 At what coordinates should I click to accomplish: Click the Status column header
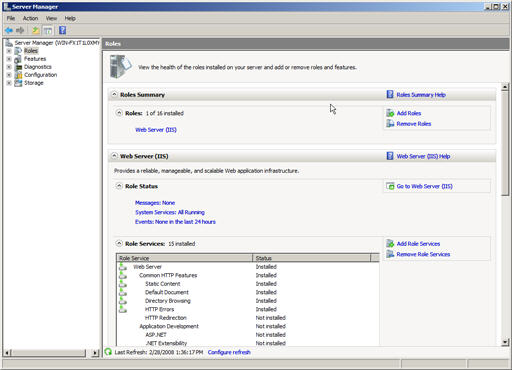(312, 258)
